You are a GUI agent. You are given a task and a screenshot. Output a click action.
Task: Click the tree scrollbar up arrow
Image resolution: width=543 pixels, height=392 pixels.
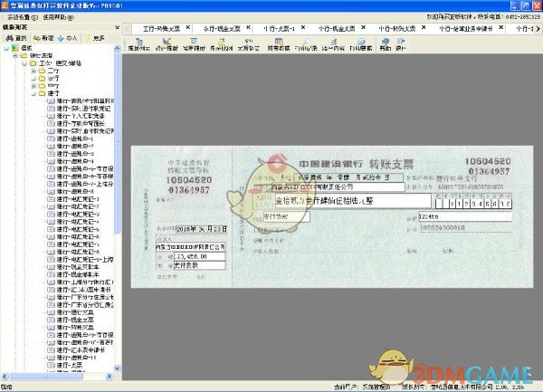[117, 49]
